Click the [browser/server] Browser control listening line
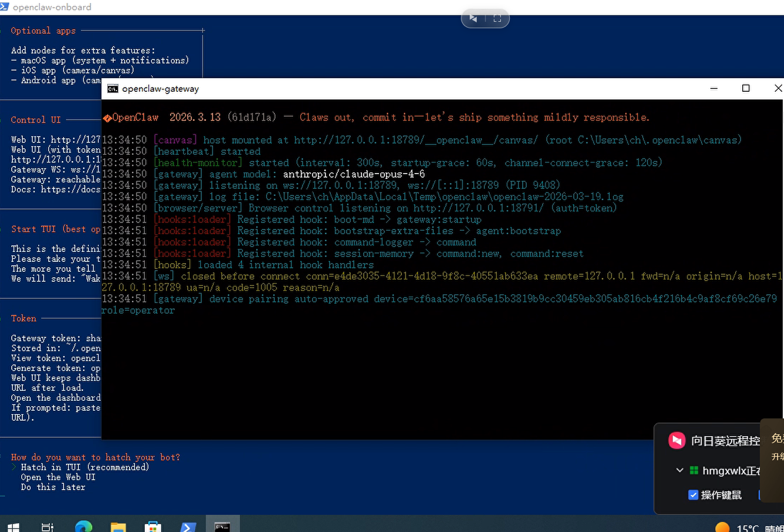This screenshot has height=532, width=784. [x=360, y=208]
